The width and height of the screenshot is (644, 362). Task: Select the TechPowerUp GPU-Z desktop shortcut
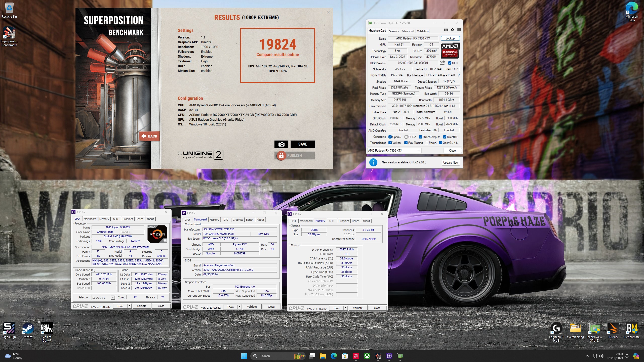[x=594, y=332]
